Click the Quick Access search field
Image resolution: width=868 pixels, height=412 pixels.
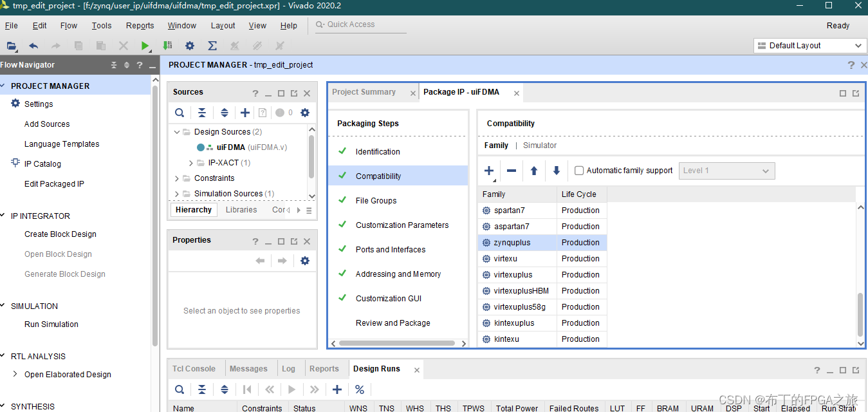tap(360, 24)
